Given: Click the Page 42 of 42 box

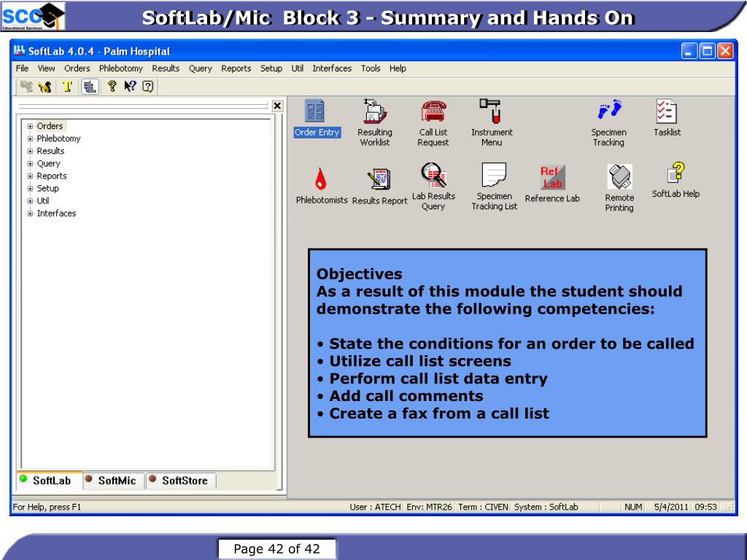Looking at the screenshot, I should pyautogui.click(x=276, y=549).
